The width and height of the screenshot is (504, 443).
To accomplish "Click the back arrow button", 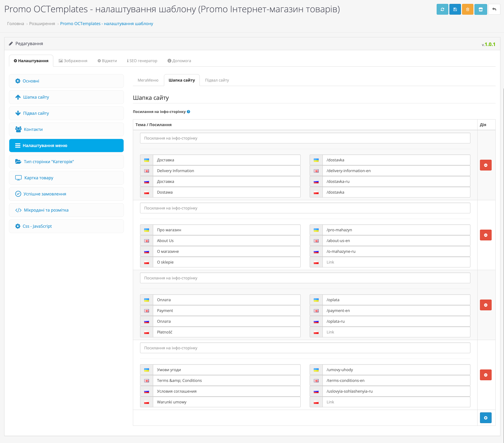I will tap(494, 9).
